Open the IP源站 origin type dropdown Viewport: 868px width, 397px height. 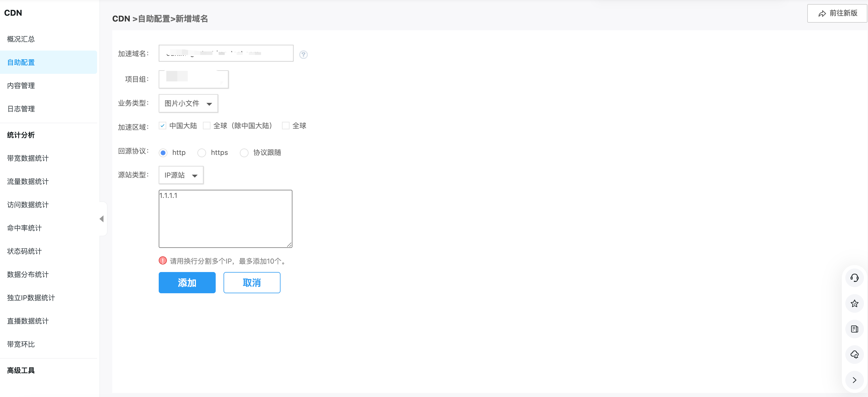[181, 175]
